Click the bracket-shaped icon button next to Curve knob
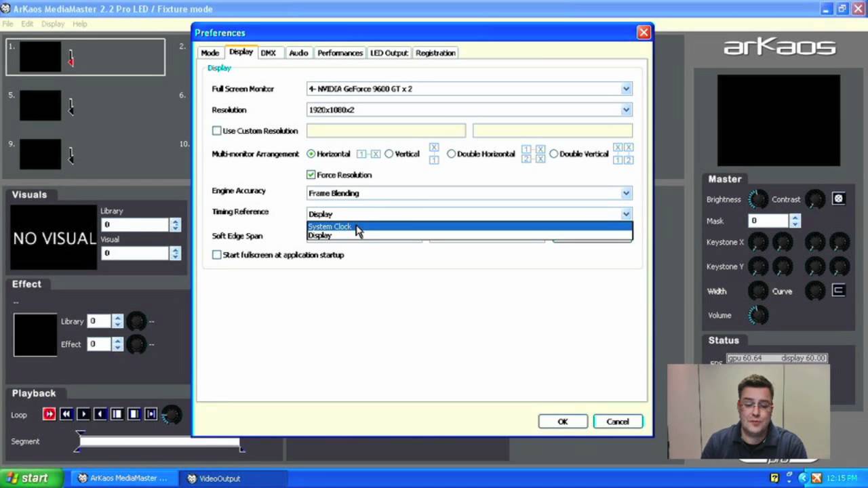The height and width of the screenshot is (488, 868). tap(839, 291)
